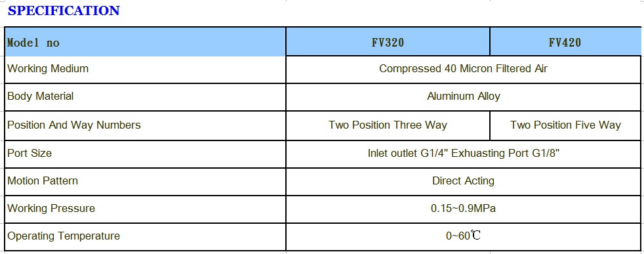
Task: Select the Aluminum Alloy value cell
Action: (463, 96)
